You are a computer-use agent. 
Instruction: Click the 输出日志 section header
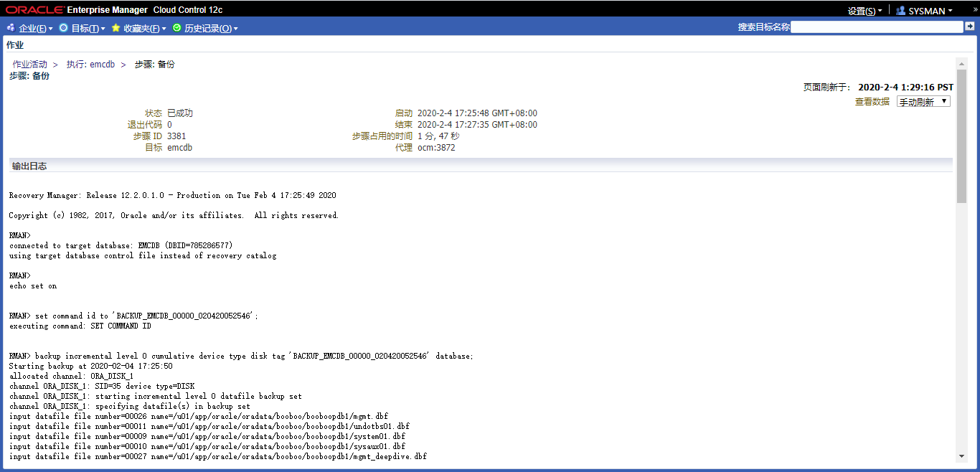29,166
